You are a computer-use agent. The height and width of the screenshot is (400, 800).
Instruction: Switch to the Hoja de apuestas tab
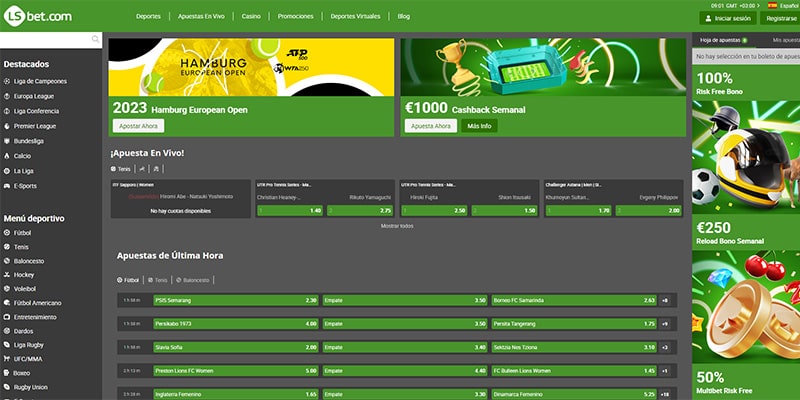coord(723,40)
